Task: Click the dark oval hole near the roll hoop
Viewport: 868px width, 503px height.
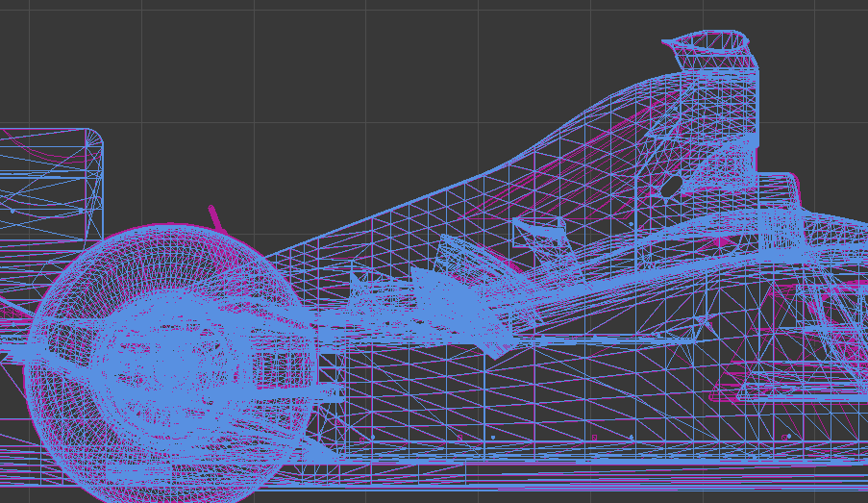Action: [x=671, y=186]
